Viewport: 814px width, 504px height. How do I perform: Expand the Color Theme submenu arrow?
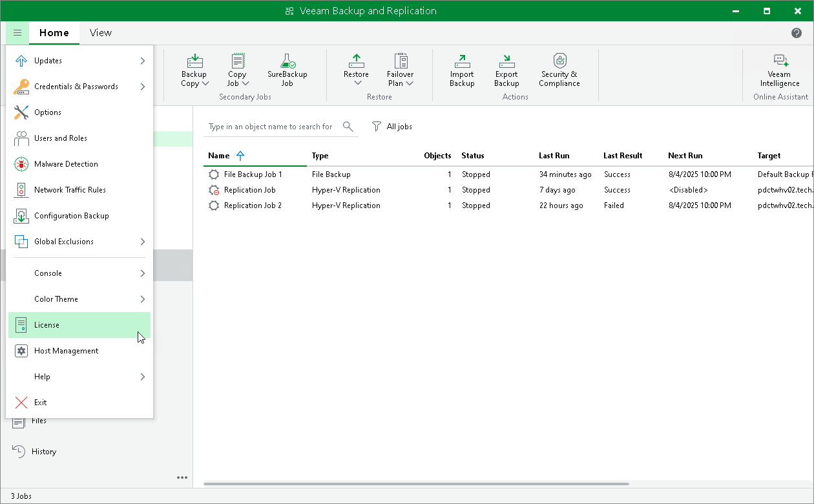pyautogui.click(x=142, y=299)
